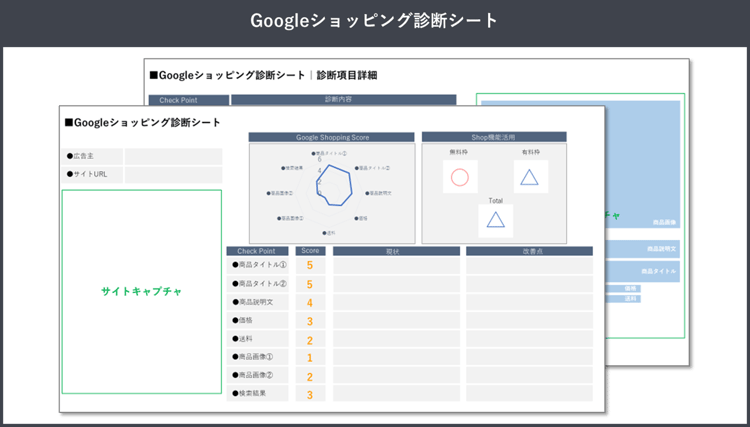Click score 1 in the 商品画像① row
Screen dimensions: 750x427
310,358
